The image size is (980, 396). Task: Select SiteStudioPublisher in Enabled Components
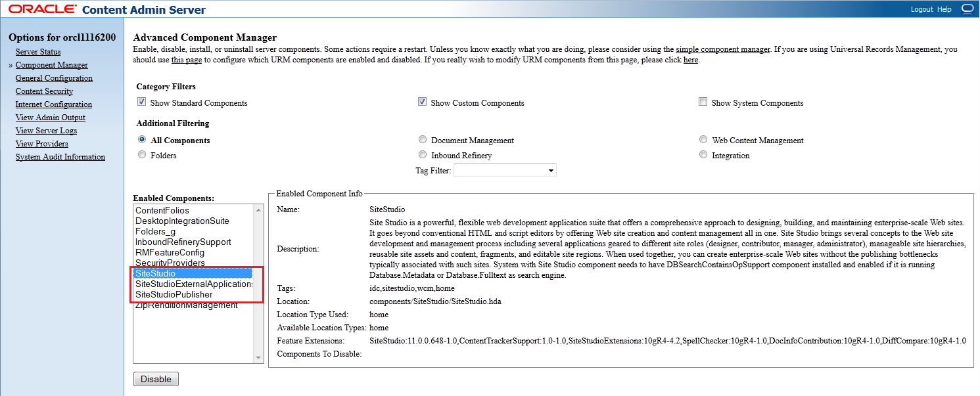(173, 294)
